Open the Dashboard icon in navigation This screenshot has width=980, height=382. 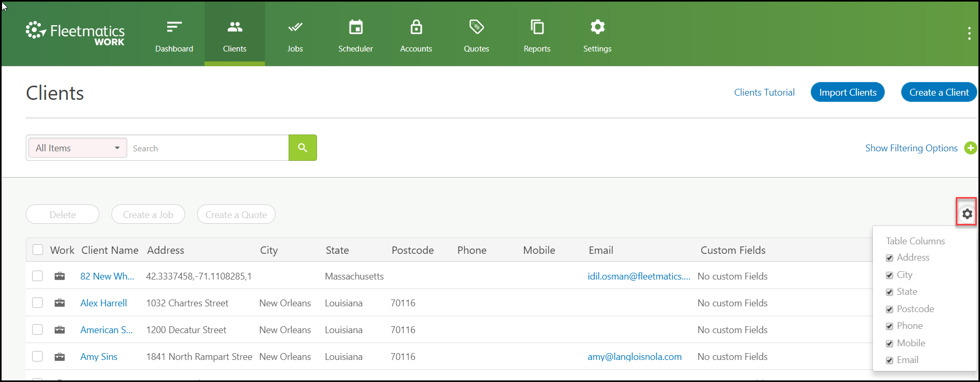174,27
